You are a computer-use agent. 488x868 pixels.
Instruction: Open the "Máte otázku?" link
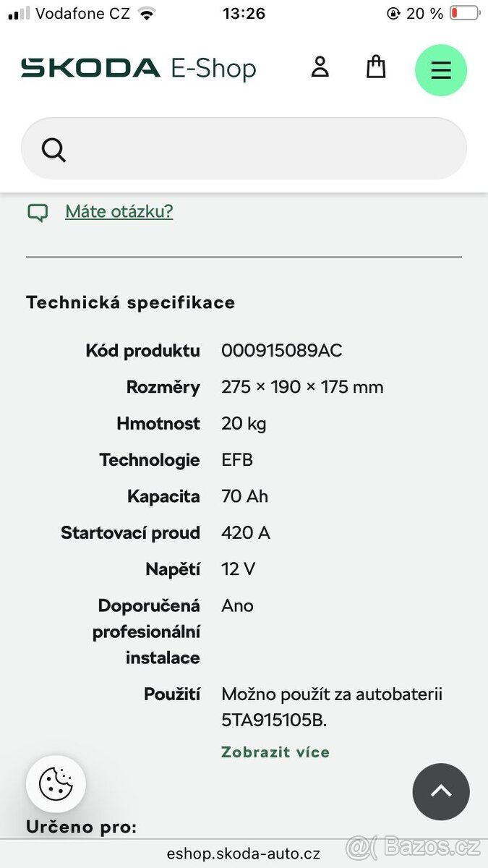(x=119, y=212)
